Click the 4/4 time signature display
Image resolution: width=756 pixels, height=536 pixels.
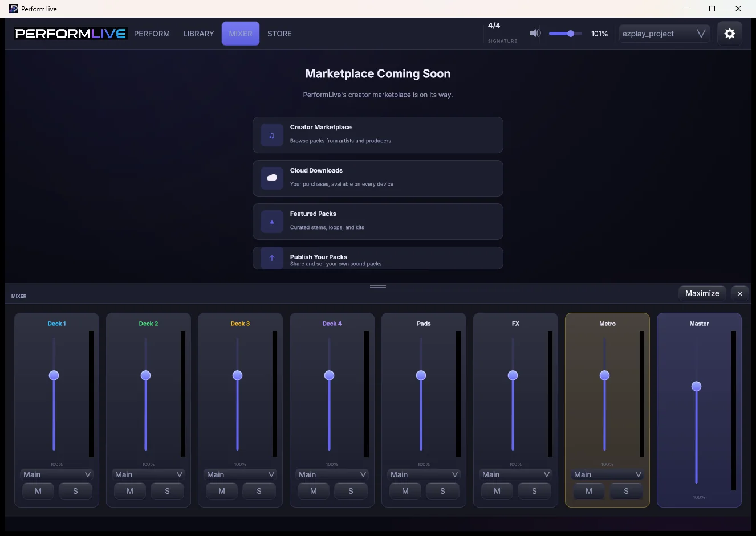[494, 26]
